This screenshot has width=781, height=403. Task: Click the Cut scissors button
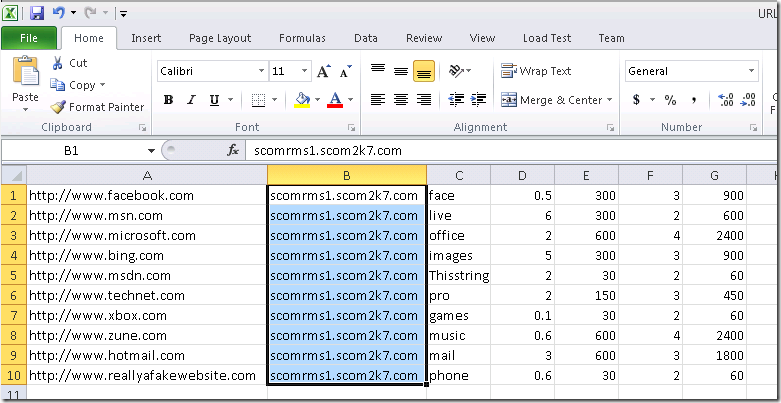[70, 63]
